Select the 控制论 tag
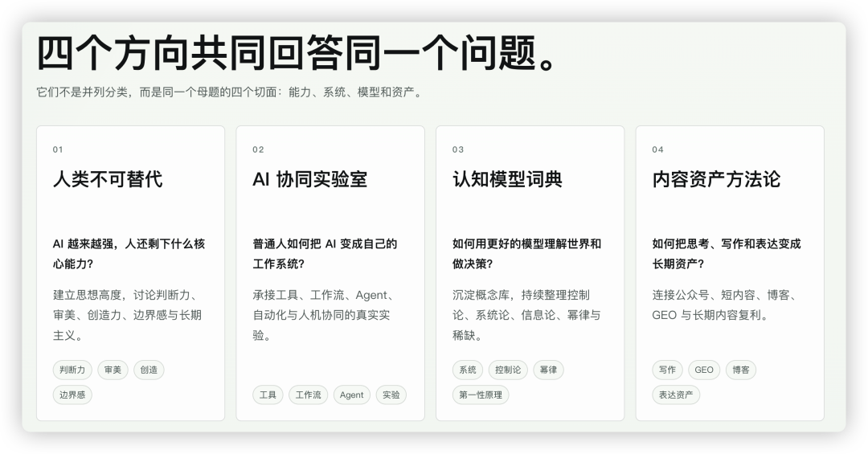Image resolution: width=868 pixels, height=454 pixels. pyautogui.click(x=508, y=370)
